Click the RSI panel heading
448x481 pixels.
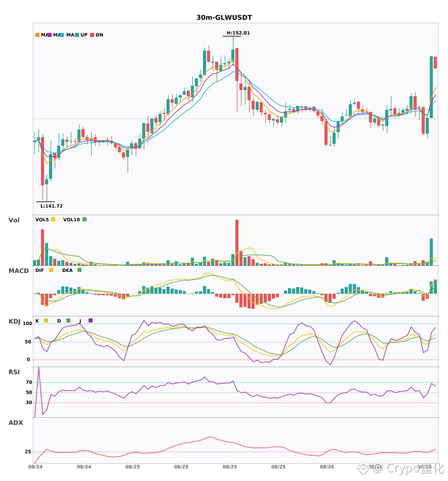14,372
